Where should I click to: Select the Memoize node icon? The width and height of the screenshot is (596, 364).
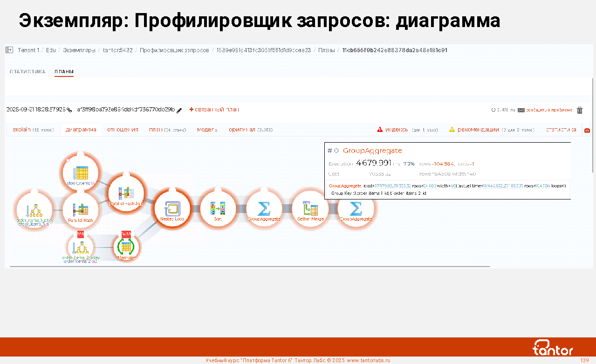[126, 247]
